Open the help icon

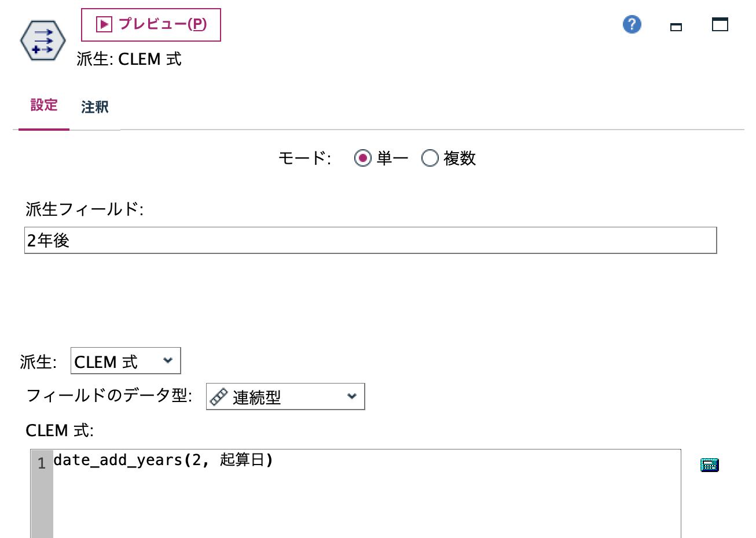632,24
